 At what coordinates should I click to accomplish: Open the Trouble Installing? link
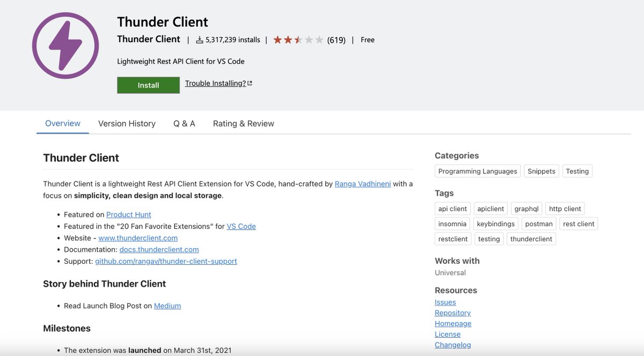(x=215, y=83)
